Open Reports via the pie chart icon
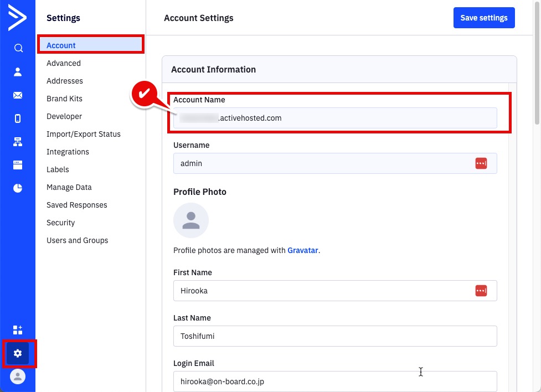The image size is (541, 392). (x=18, y=188)
